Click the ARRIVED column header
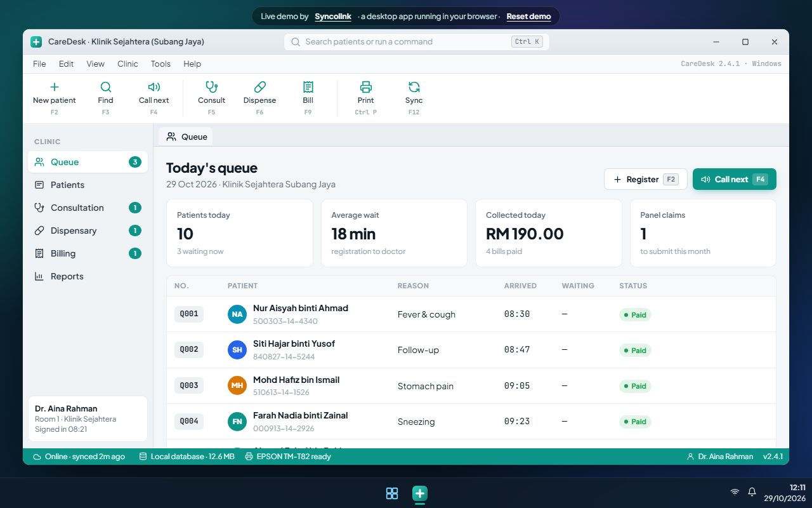812x508 pixels. pyautogui.click(x=520, y=286)
